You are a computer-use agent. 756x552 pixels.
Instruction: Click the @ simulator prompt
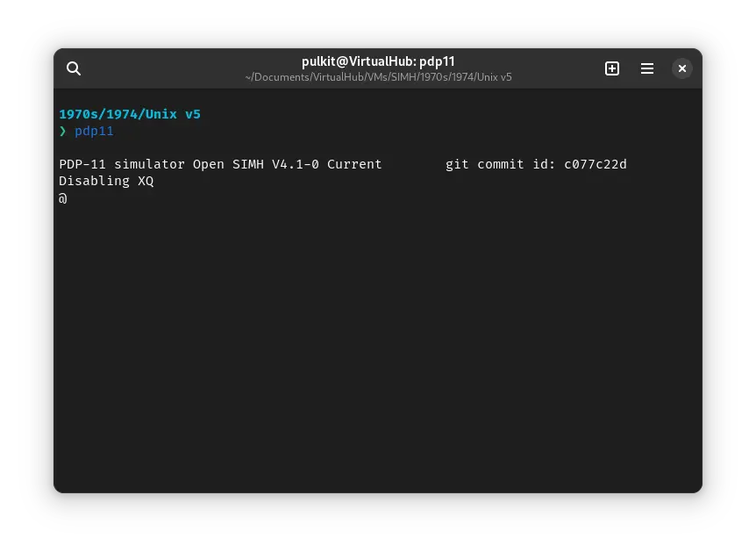click(x=62, y=198)
